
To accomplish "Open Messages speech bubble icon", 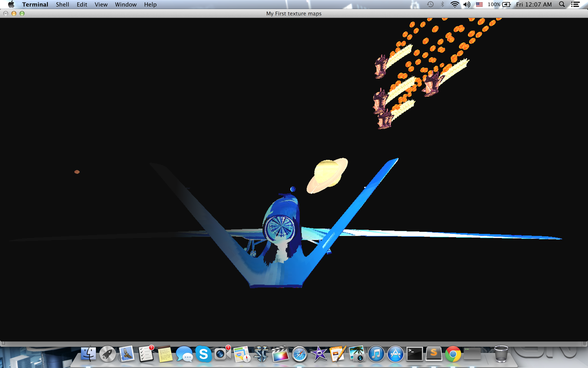I will coord(184,354).
